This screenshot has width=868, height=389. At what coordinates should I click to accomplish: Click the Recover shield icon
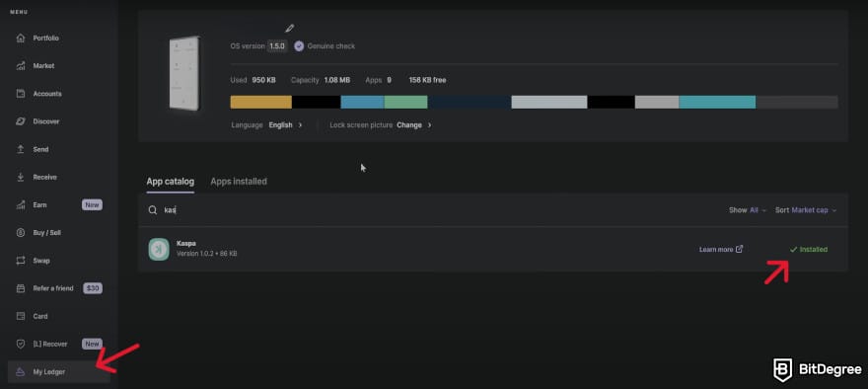pyautogui.click(x=21, y=345)
